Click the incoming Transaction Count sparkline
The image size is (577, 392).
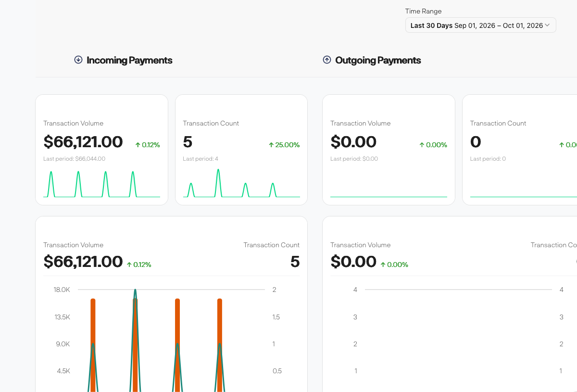241,183
